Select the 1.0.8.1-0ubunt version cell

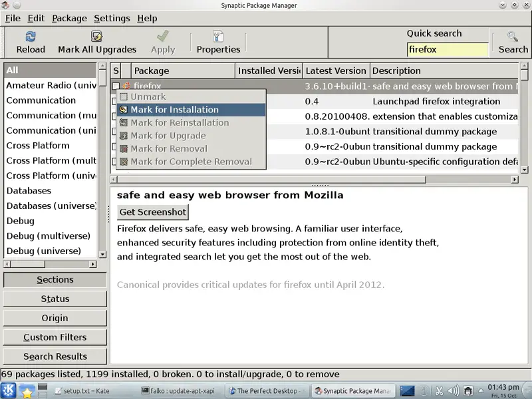click(x=337, y=132)
